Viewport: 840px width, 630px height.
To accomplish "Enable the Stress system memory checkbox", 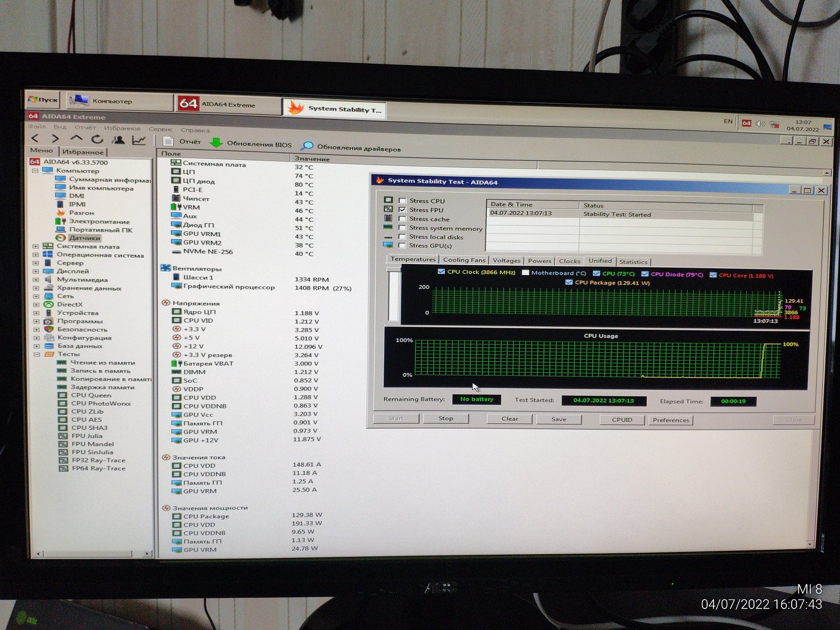I will pyautogui.click(x=402, y=228).
